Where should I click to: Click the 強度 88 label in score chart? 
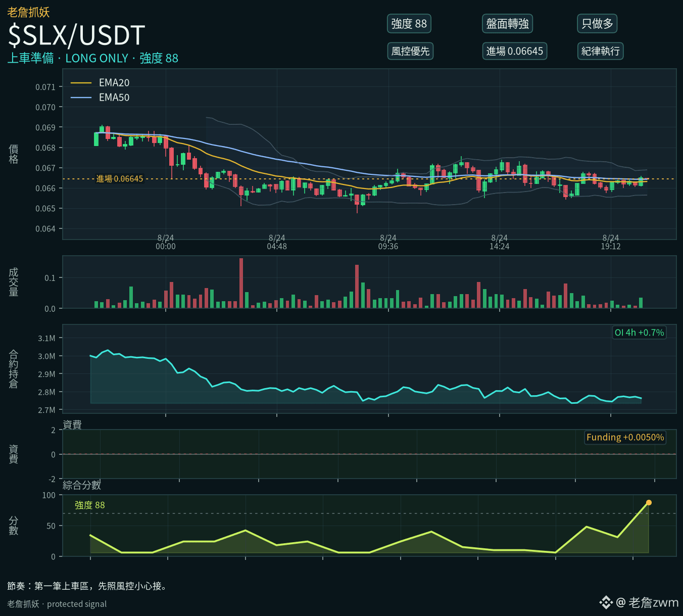(x=90, y=505)
